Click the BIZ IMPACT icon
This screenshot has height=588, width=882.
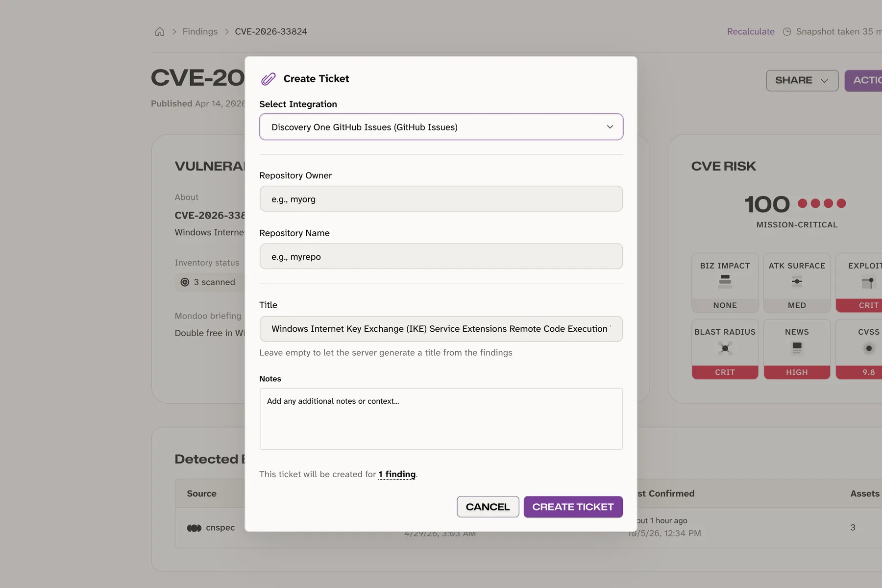coord(725,282)
